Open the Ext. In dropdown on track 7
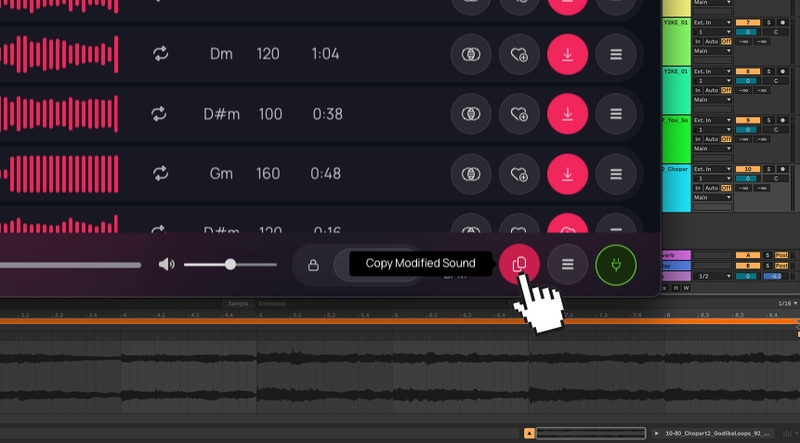The image size is (800, 443). 712,22
